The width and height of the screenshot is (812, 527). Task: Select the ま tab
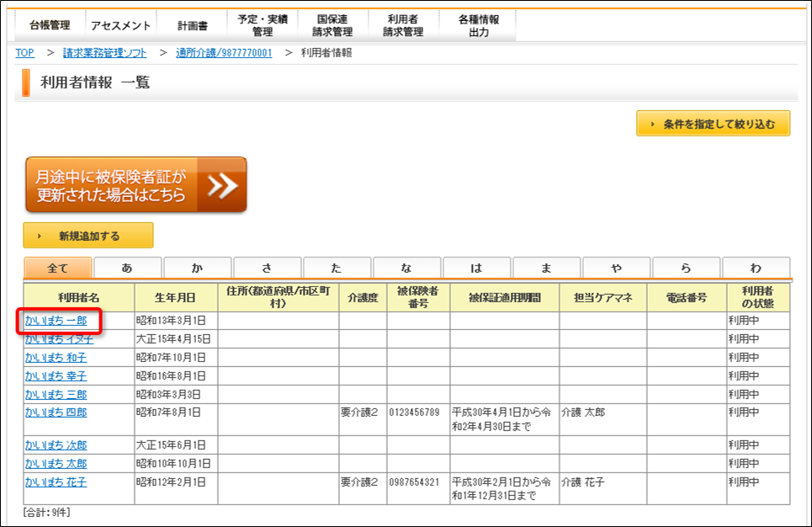(546, 268)
